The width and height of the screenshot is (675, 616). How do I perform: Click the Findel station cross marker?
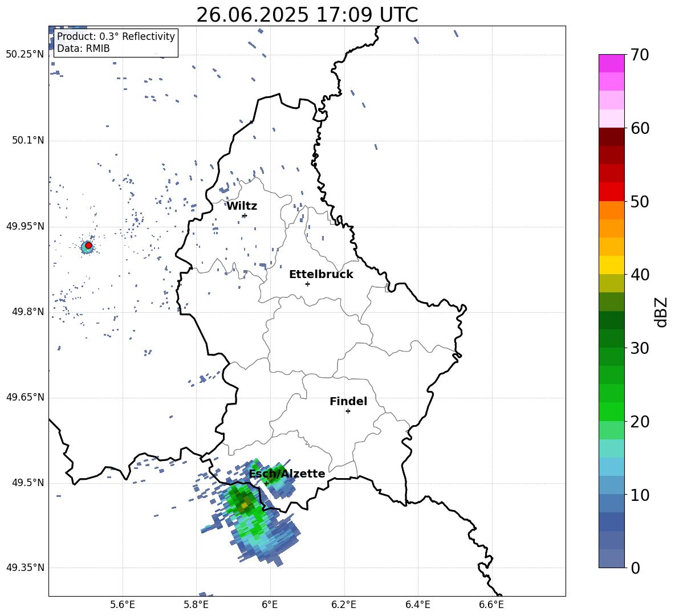click(348, 411)
